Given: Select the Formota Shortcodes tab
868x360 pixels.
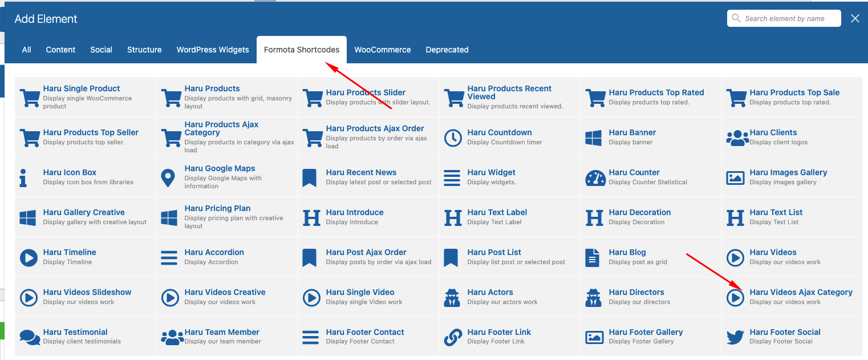Looking at the screenshot, I should pos(302,50).
